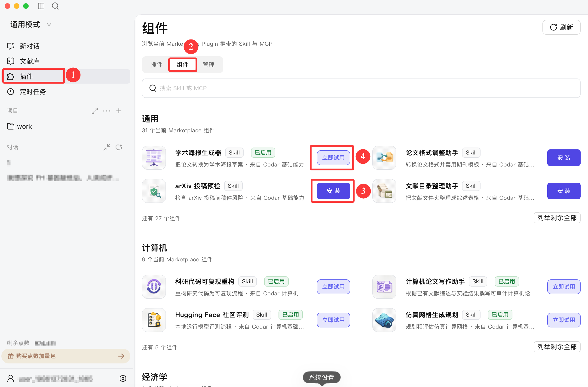Click 仿真网格生成规划 icon
588x387 pixels.
(384, 320)
